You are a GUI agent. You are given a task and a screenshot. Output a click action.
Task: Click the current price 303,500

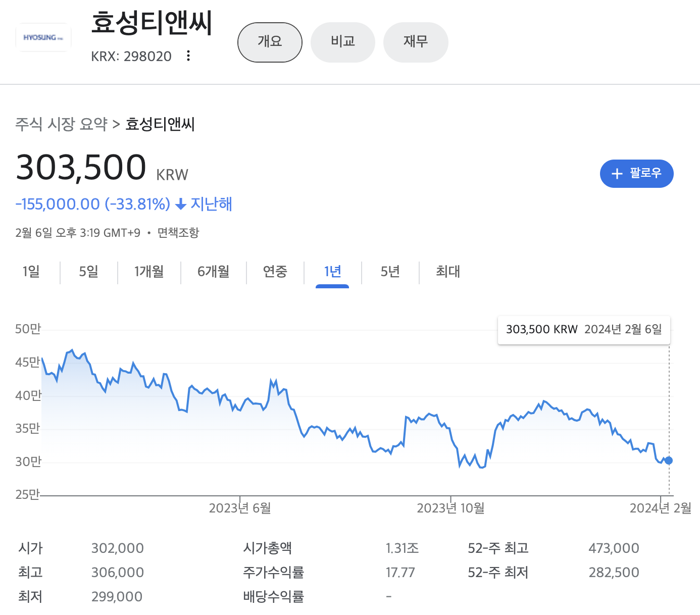click(x=81, y=168)
